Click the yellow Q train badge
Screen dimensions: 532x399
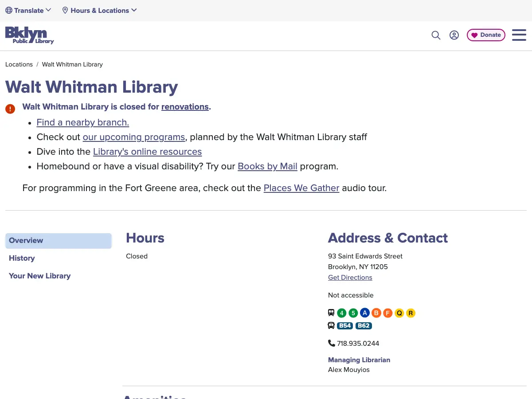coord(399,313)
